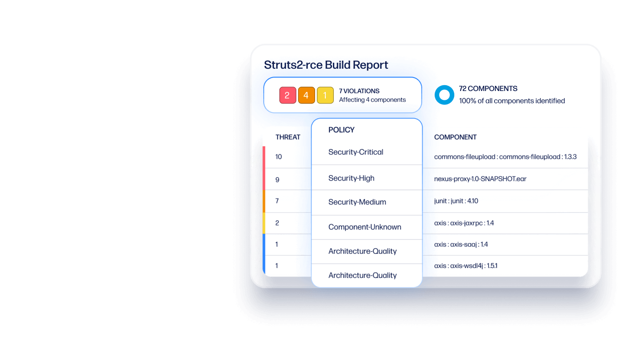Select Architecture-Quality policy for axis-saaj row
This screenshot has width=623, height=364.
click(362, 251)
